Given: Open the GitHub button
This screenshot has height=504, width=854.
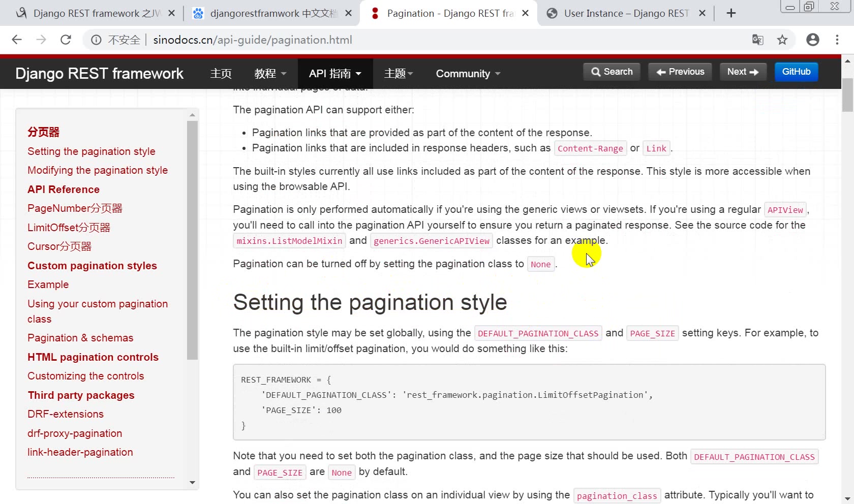Looking at the screenshot, I should [796, 72].
